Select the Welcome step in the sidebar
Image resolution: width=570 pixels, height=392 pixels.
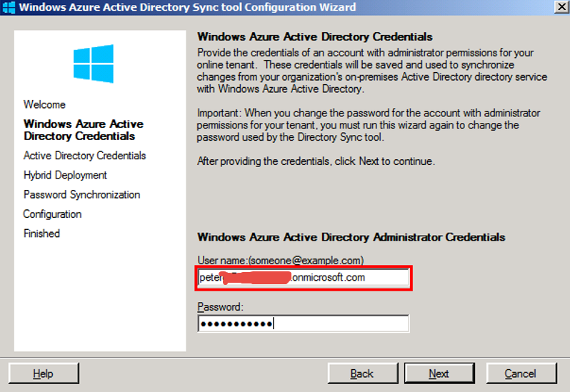click(44, 104)
